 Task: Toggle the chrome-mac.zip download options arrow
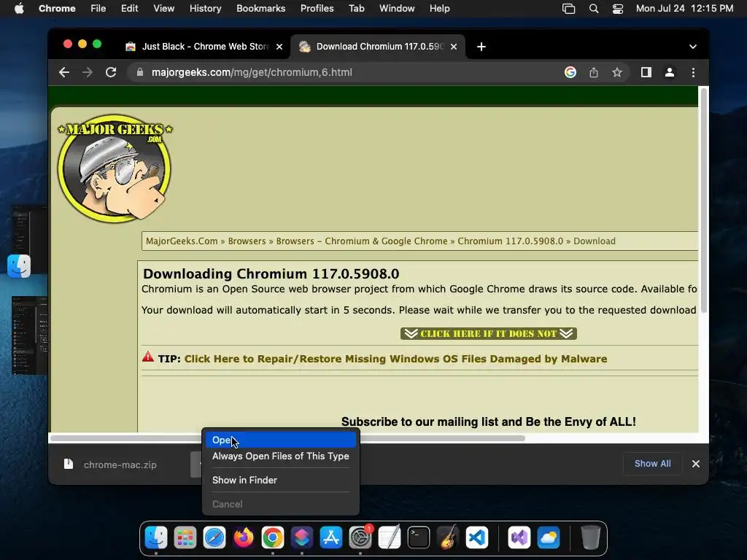point(197,464)
